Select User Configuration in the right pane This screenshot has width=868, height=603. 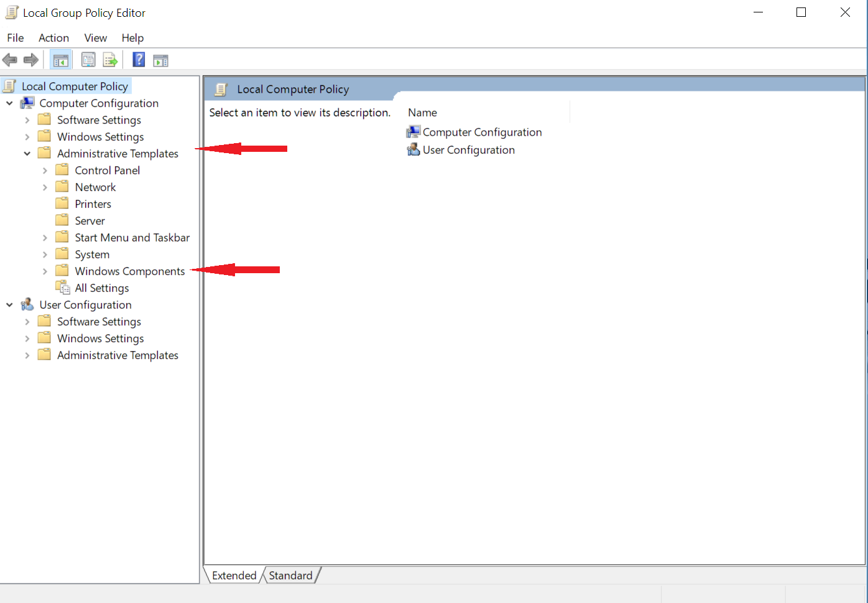(468, 150)
